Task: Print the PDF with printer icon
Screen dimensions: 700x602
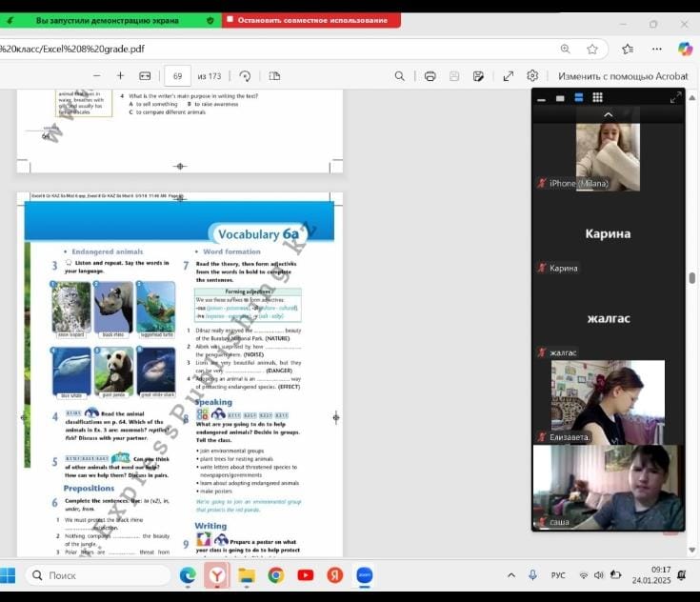Action: 430,76
